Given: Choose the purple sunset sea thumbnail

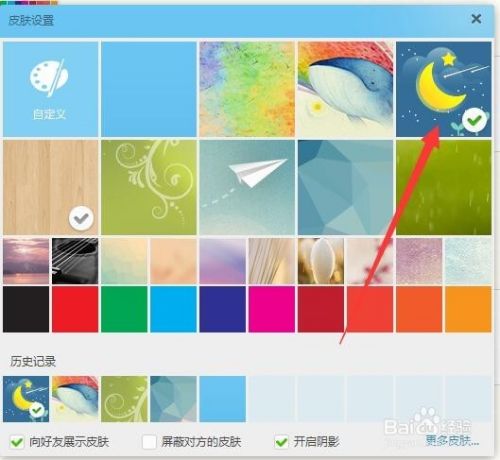Looking at the screenshot, I should (26, 261).
